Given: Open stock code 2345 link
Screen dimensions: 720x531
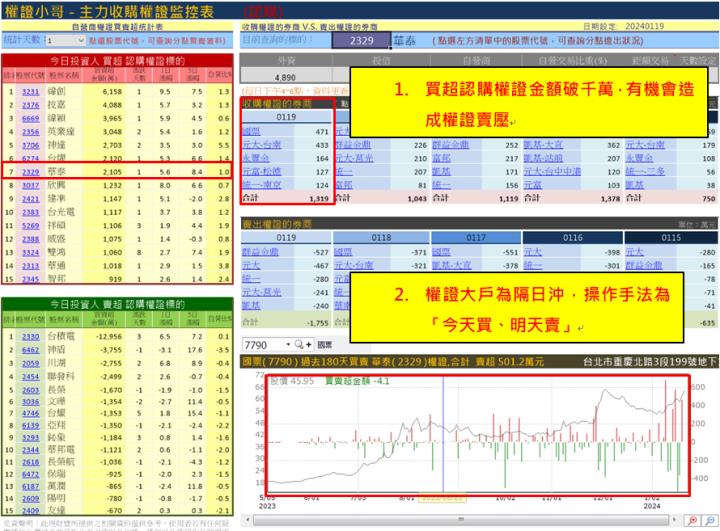Looking at the screenshot, I should click(x=31, y=279).
